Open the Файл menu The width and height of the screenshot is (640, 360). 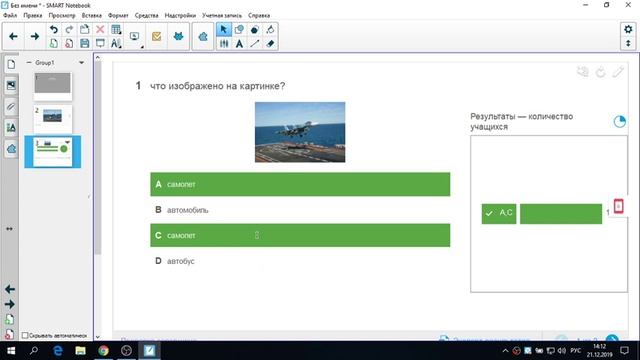point(10,16)
